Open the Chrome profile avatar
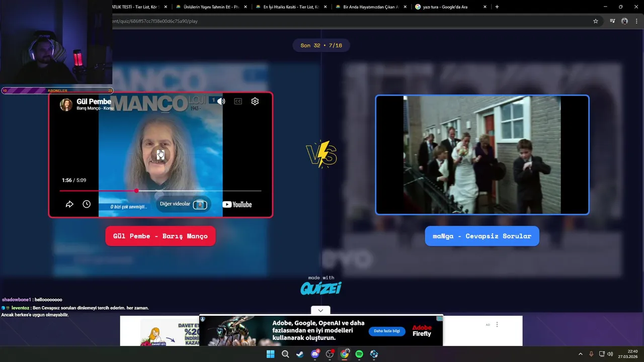Viewport: 644px width, 362px height. [624, 21]
